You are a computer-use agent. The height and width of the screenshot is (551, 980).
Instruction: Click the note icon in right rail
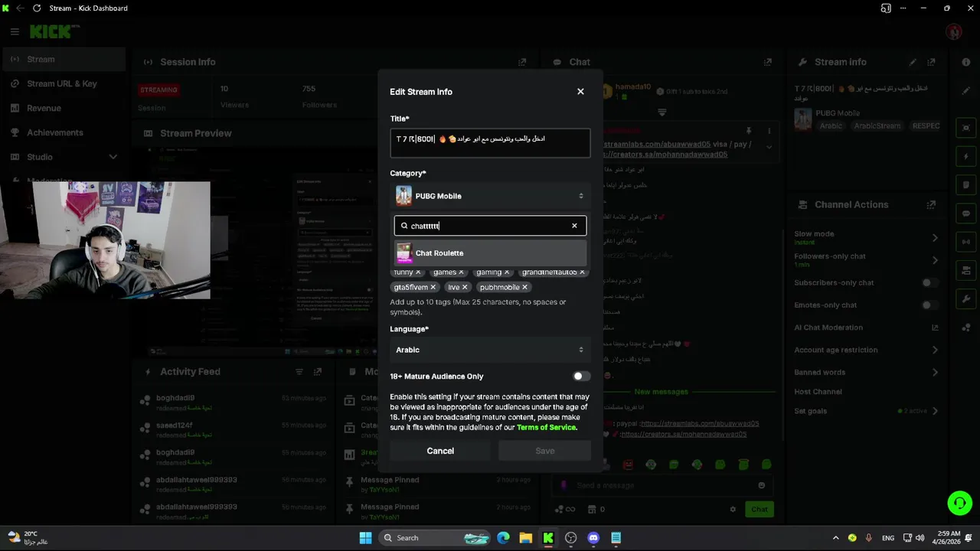click(966, 185)
